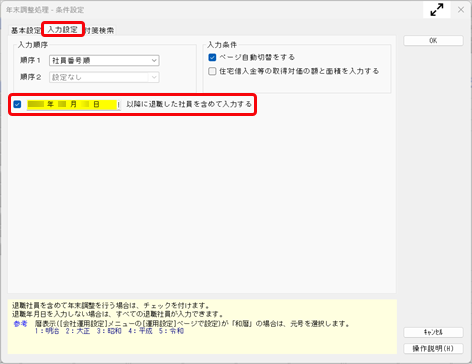Click the yellow 年月日 date input field
Viewport: 472px width, 364px height.
click(73, 105)
